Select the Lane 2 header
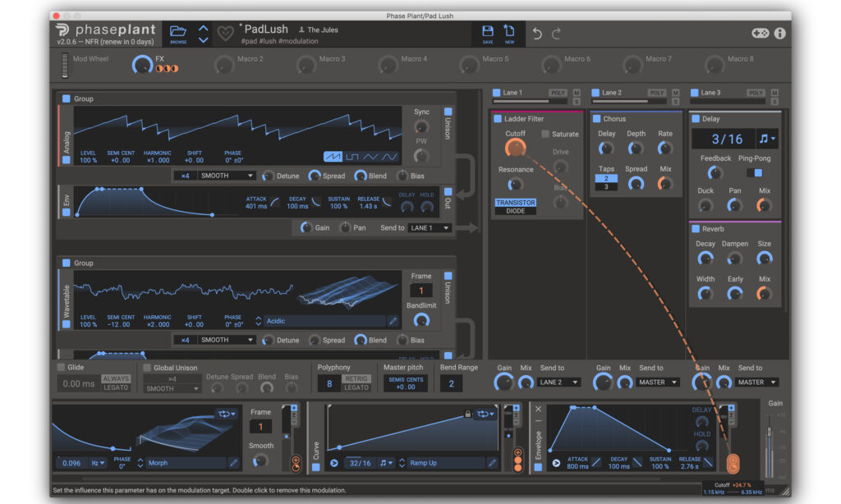 611,93
